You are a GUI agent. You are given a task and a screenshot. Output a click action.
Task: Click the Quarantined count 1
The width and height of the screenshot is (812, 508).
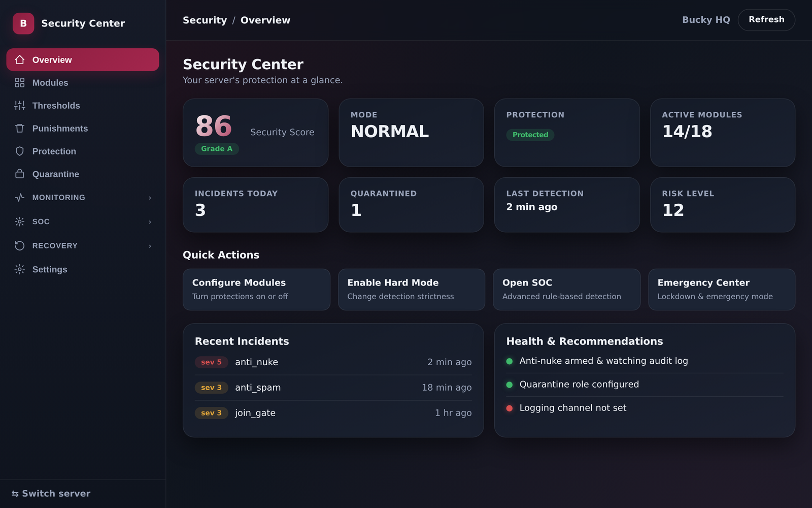[x=356, y=210]
